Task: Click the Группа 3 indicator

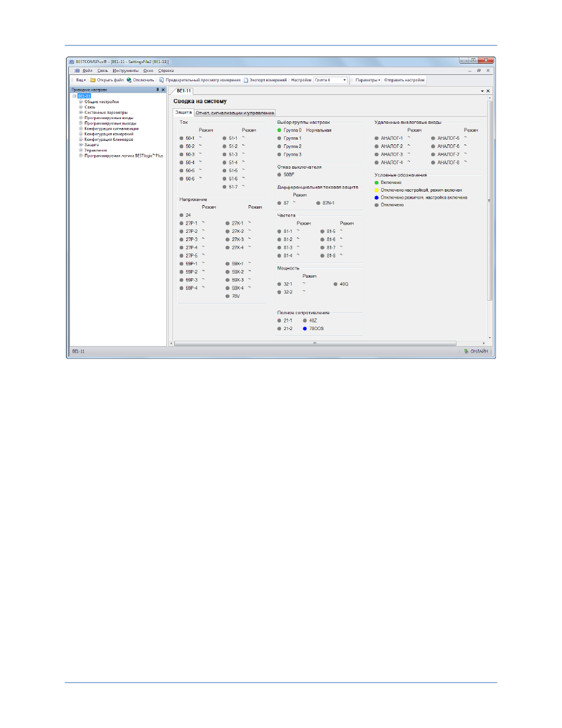Action: tap(279, 154)
